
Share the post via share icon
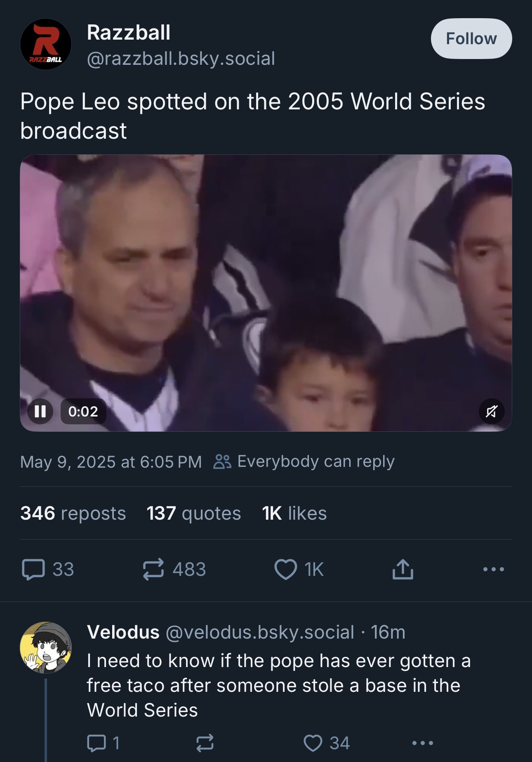(x=403, y=569)
